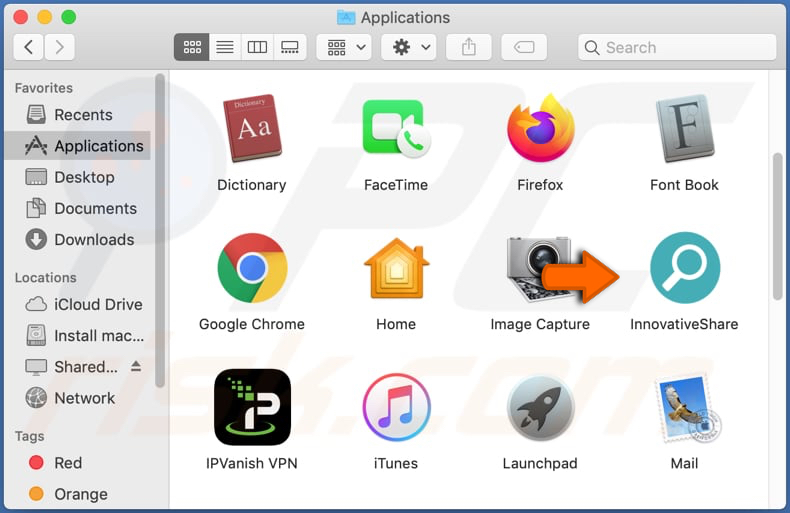The image size is (790, 513).
Task: Eject the Shared... volume
Action: [x=136, y=366]
